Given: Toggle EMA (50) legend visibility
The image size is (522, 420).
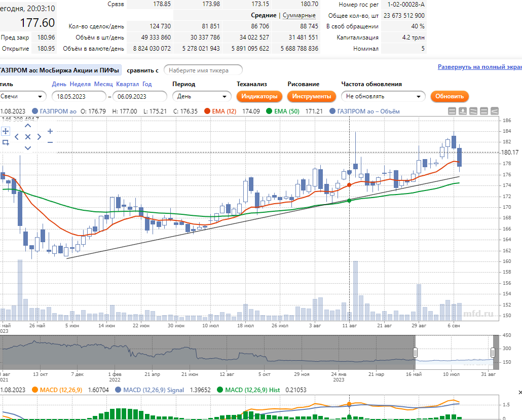Looking at the screenshot, I should [269, 111].
